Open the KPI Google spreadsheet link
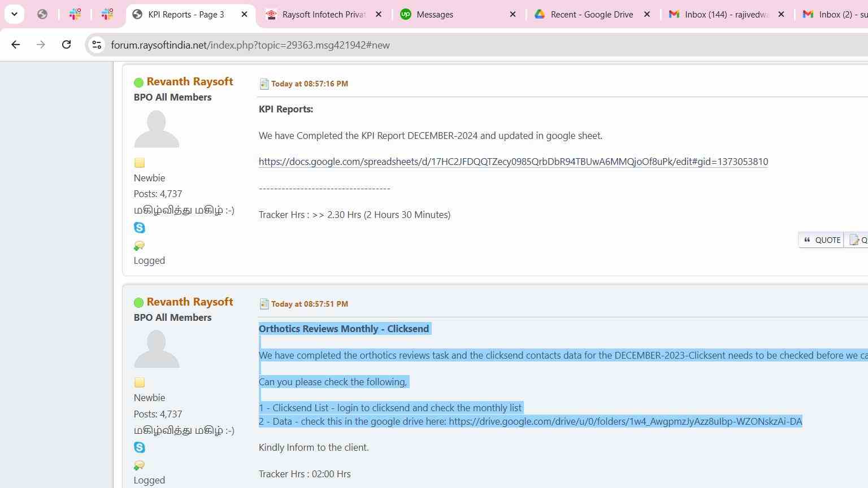Screen dimensions: 868x488 513,162
